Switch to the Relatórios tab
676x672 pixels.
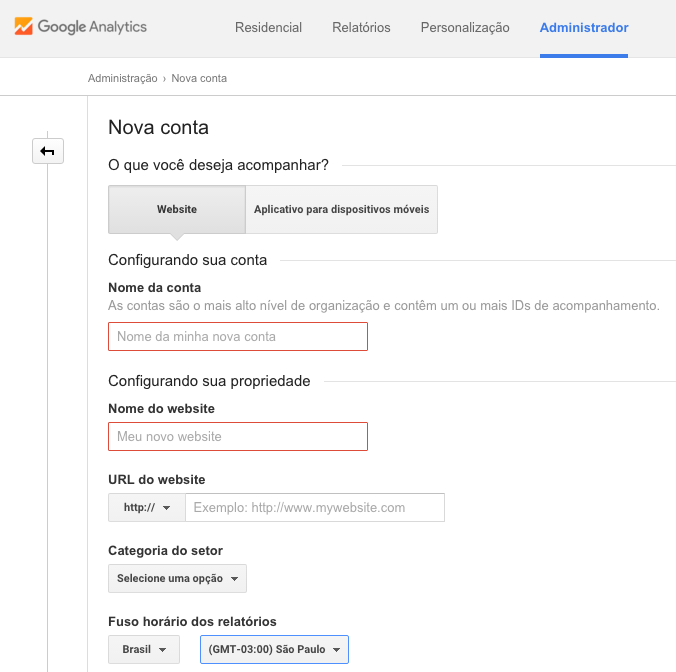[x=361, y=28]
